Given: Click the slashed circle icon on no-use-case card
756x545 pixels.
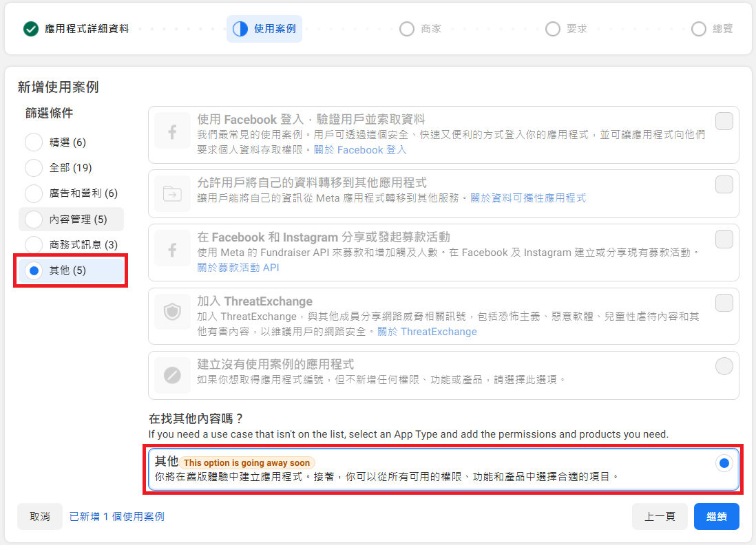Looking at the screenshot, I should 172,374.
